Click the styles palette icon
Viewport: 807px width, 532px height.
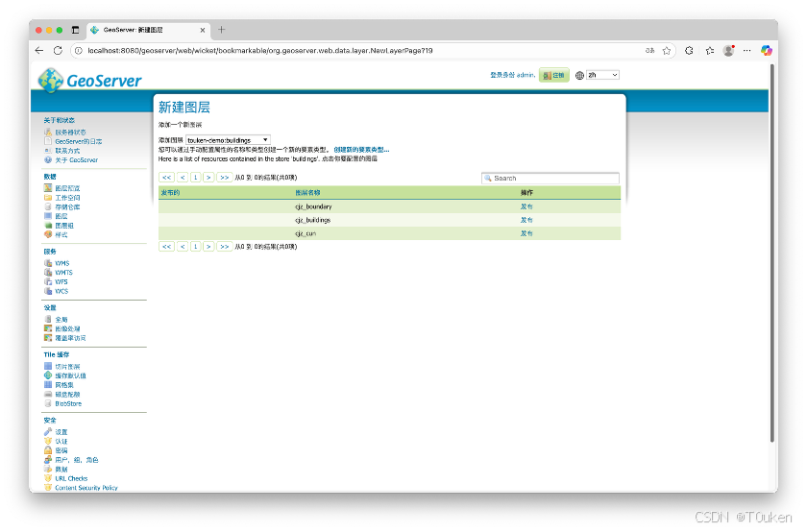click(x=48, y=234)
